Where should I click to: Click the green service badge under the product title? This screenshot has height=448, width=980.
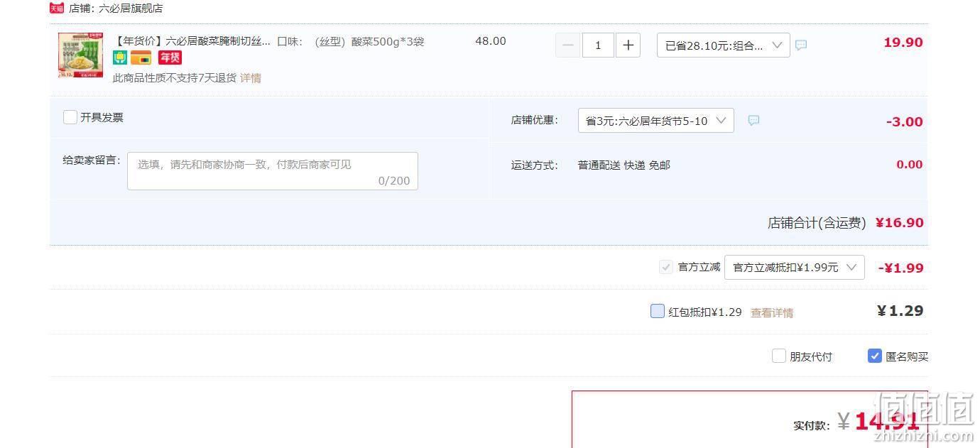click(120, 58)
